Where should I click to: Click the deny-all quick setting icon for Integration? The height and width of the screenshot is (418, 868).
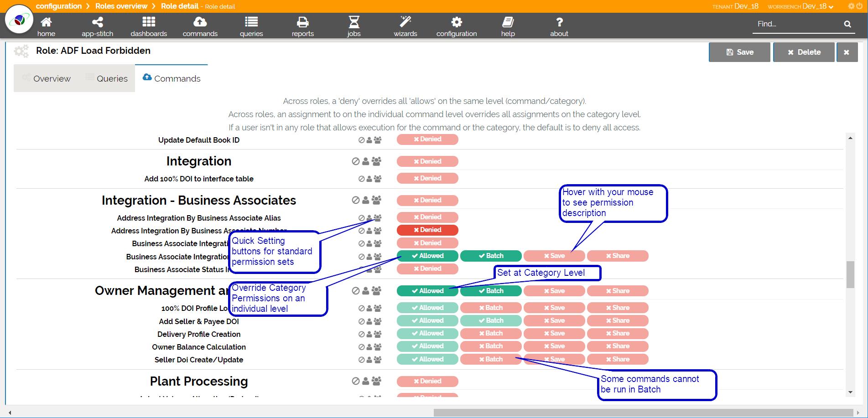(x=356, y=161)
